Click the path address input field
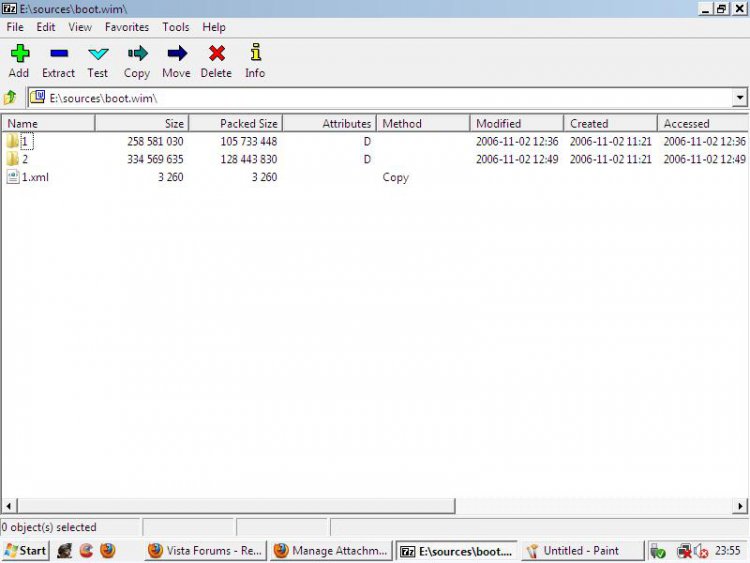The height and width of the screenshot is (563, 750). [380, 98]
